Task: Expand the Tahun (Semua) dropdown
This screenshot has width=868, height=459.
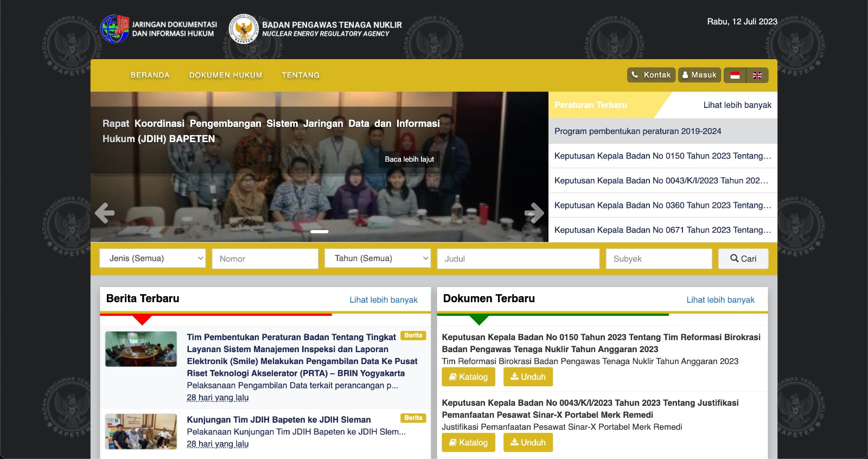Action: tap(378, 258)
